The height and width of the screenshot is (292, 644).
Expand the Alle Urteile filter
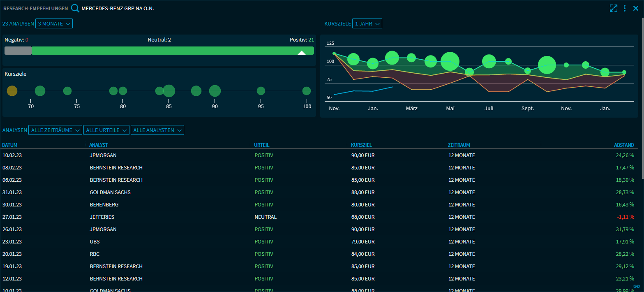click(106, 130)
